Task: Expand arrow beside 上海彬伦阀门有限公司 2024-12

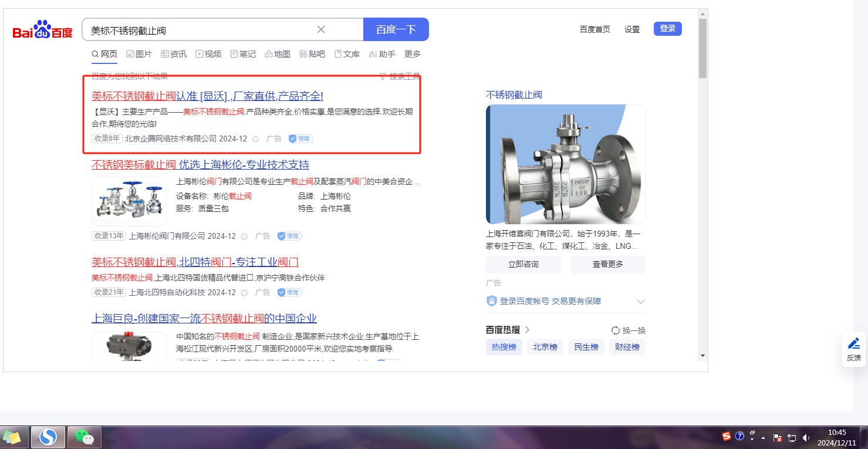Action: [x=244, y=237]
